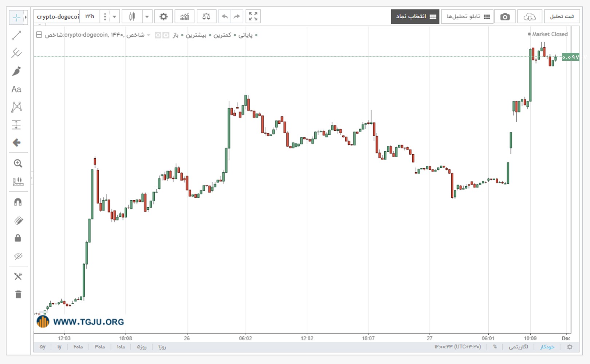The width and height of the screenshot is (590, 364).
Task: Activate the zoom in magnifier tool
Action: coord(18,163)
